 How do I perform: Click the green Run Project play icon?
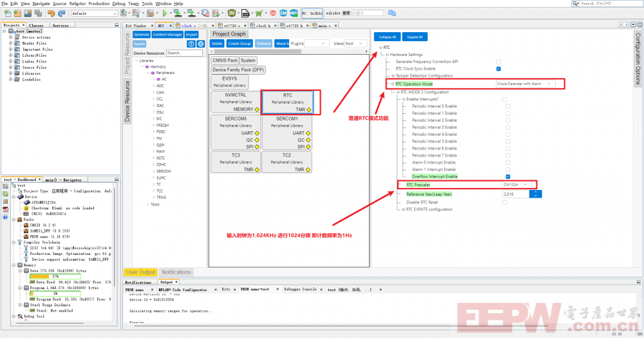(x=165, y=13)
